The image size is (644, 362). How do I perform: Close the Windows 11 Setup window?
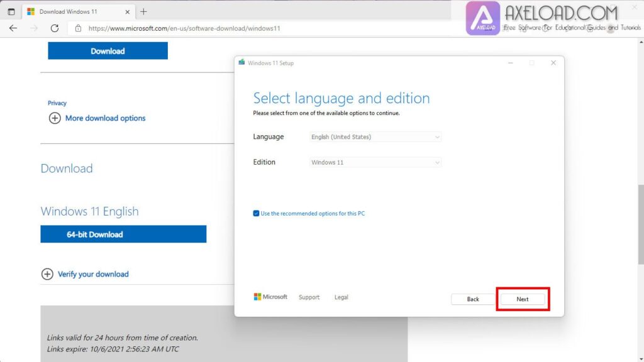(553, 63)
